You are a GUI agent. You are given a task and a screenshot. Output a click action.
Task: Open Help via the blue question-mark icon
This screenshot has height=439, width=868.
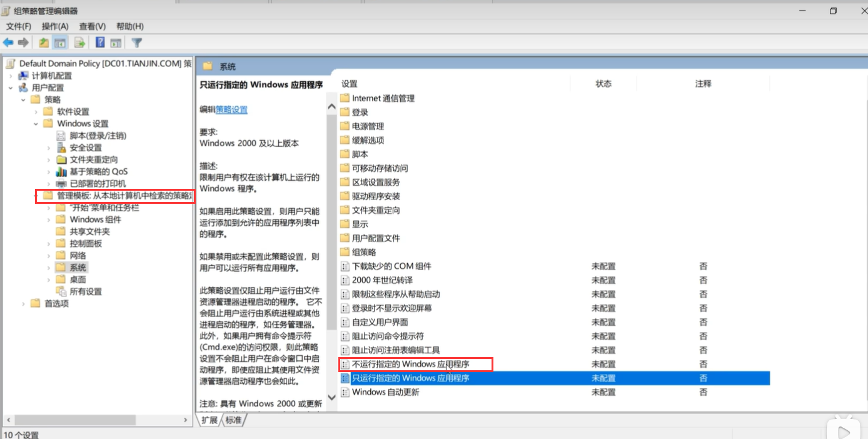[x=100, y=43]
